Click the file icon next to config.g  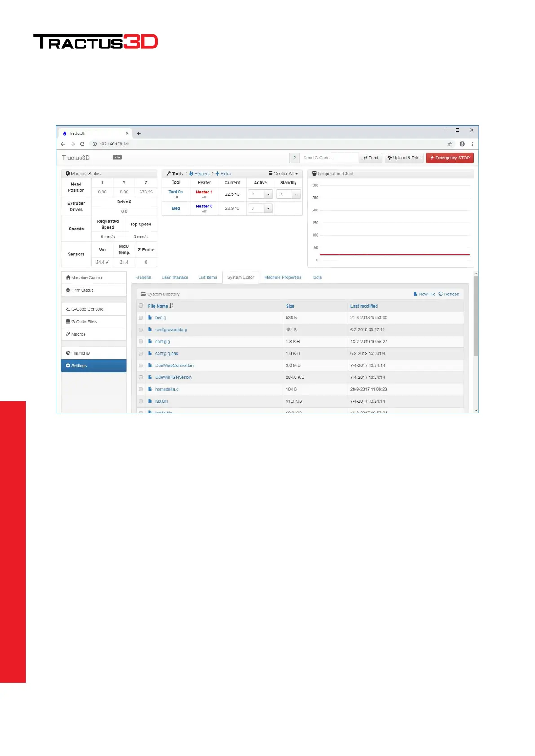coord(150,342)
